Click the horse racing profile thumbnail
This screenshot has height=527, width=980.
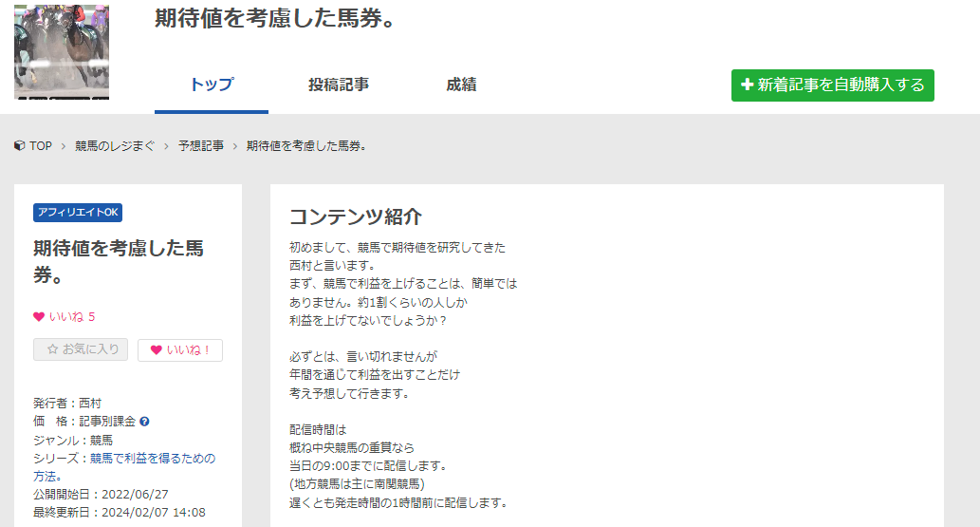point(62,52)
